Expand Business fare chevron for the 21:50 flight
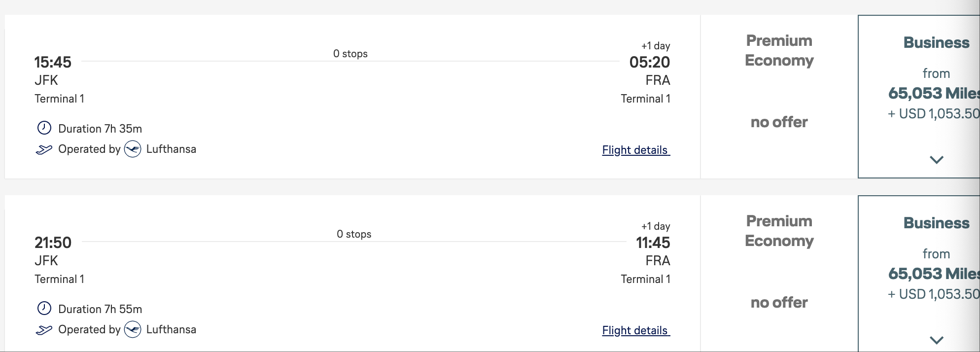The image size is (980, 352). point(936,340)
